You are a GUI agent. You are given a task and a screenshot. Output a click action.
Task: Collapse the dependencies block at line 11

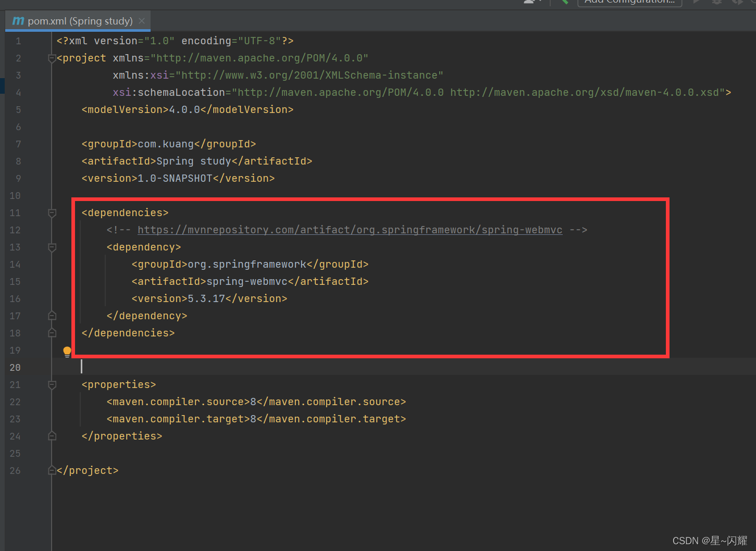point(52,213)
